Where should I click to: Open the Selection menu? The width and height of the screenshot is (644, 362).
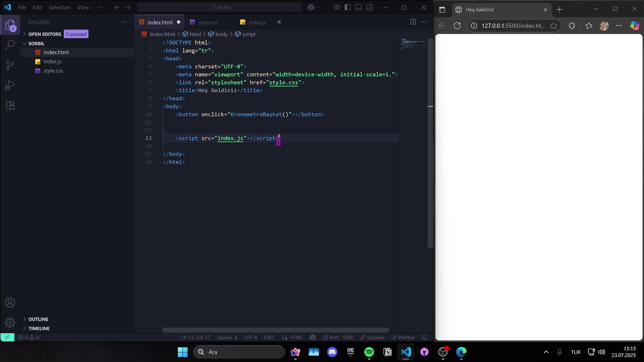(59, 7)
